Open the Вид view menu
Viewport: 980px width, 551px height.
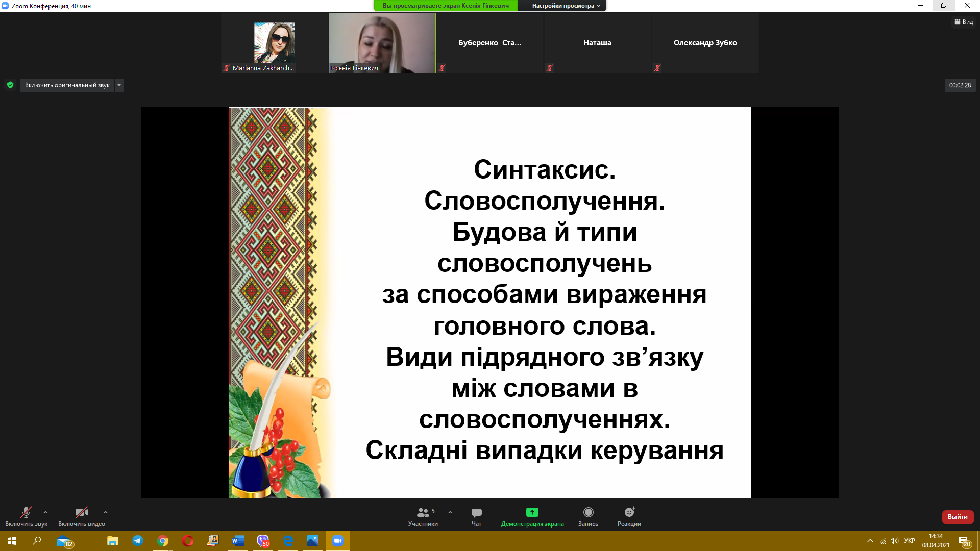964,22
